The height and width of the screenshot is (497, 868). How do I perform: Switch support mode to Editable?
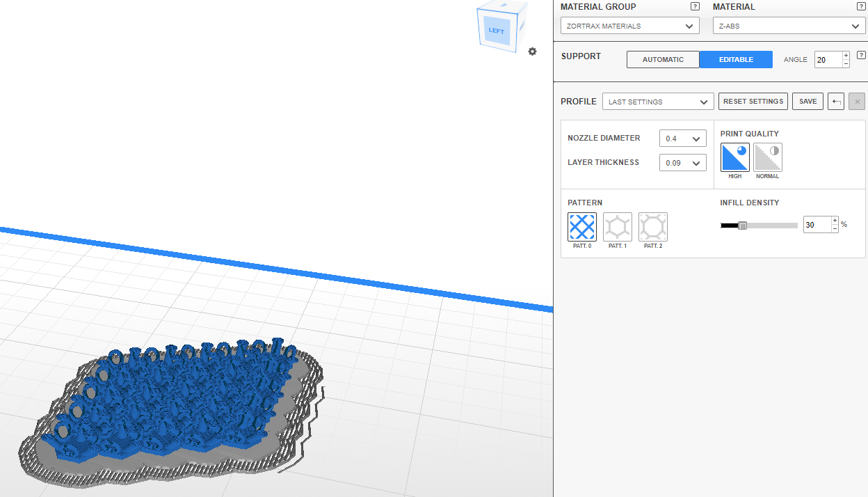tap(736, 60)
